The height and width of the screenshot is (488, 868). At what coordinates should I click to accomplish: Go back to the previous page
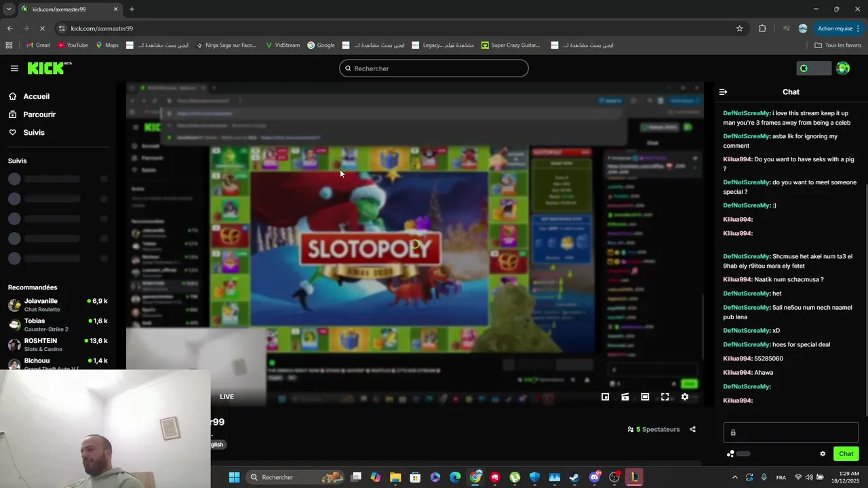click(x=9, y=28)
